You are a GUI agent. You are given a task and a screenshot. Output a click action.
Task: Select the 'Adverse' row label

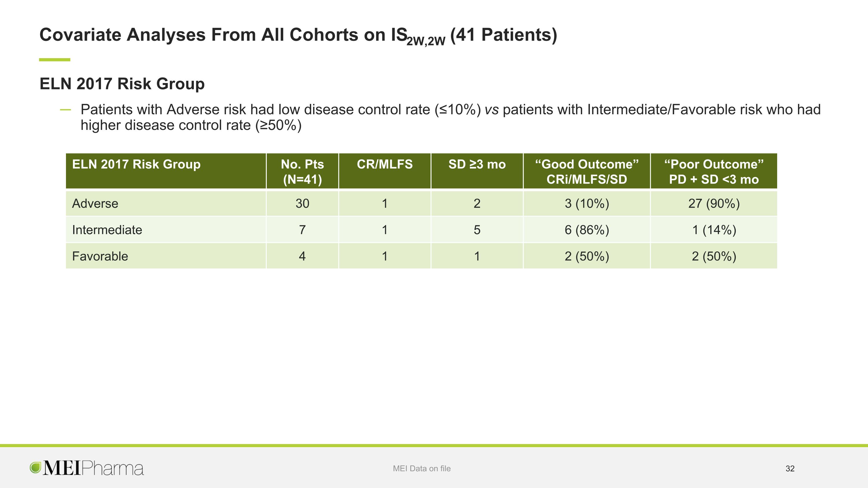coord(95,203)
